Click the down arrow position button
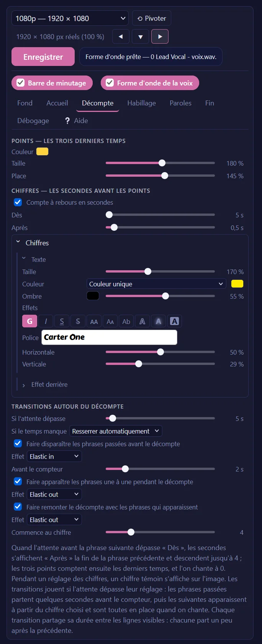The height and width of the screenshot is (644, 262). coord(140,37)
